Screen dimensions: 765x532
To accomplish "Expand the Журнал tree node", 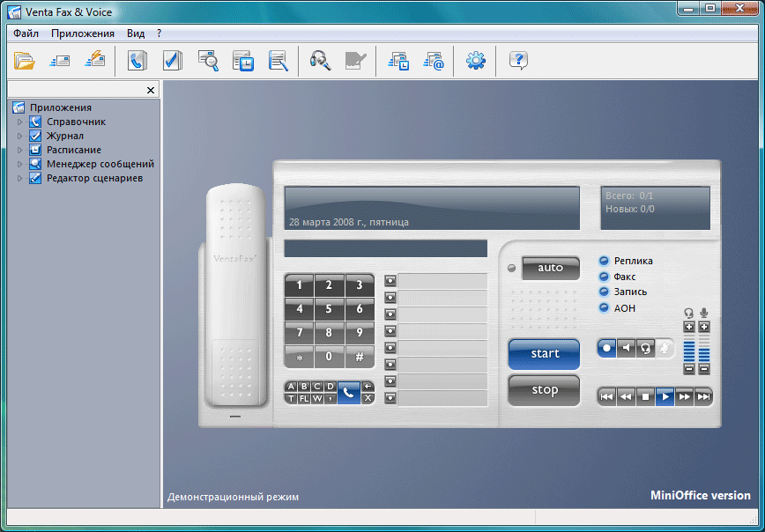I will pos(20,137).
